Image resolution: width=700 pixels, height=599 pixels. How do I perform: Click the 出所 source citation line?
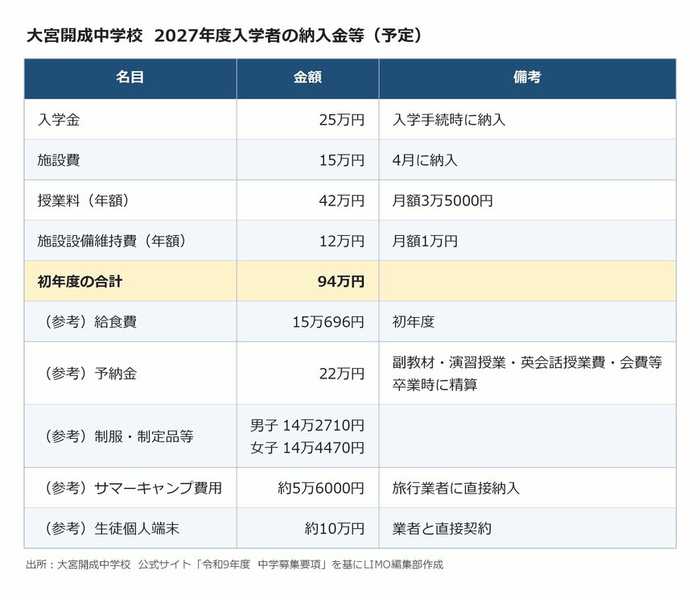tap(235, 564)
